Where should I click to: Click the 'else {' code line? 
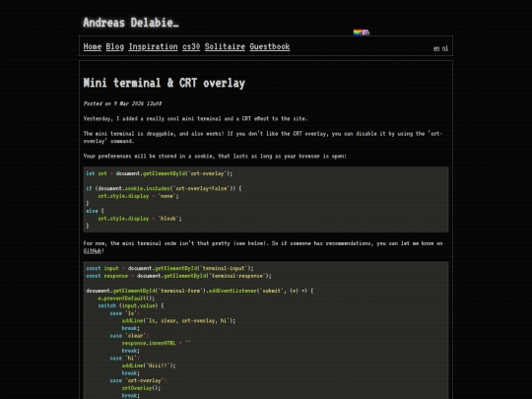tap(95, 211)
